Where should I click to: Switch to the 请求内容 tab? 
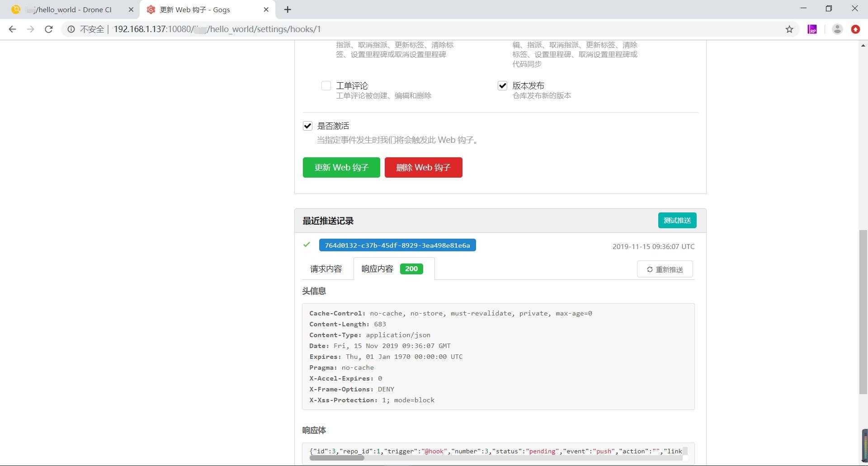[326, 269]
